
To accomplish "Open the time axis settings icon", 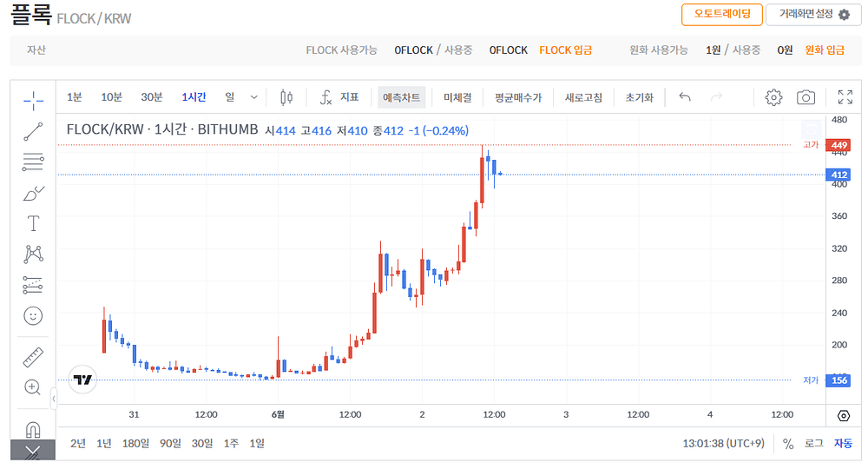I will (844, 415).
